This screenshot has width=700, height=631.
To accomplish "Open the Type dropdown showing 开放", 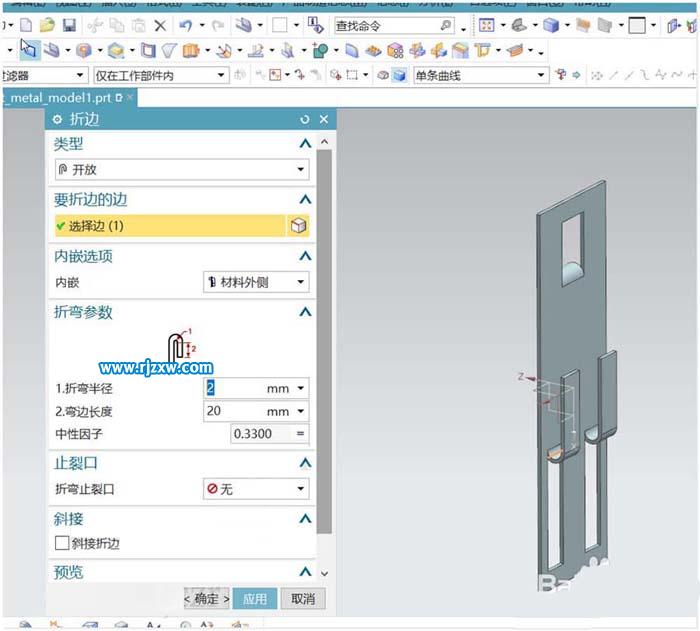I will coord(182,170).
